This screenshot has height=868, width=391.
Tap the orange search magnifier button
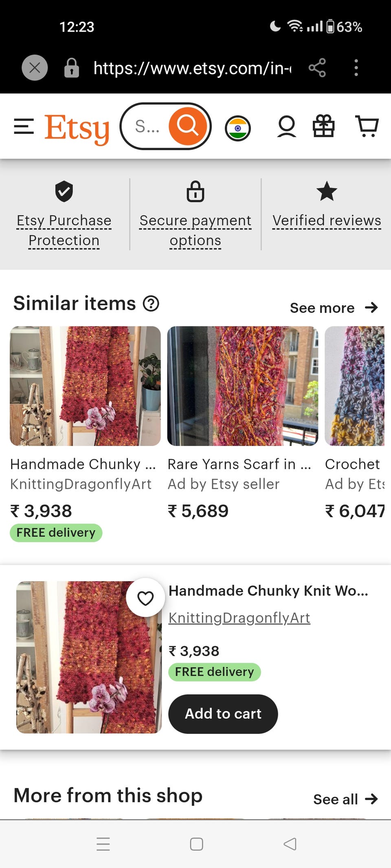tap(188, 126)
